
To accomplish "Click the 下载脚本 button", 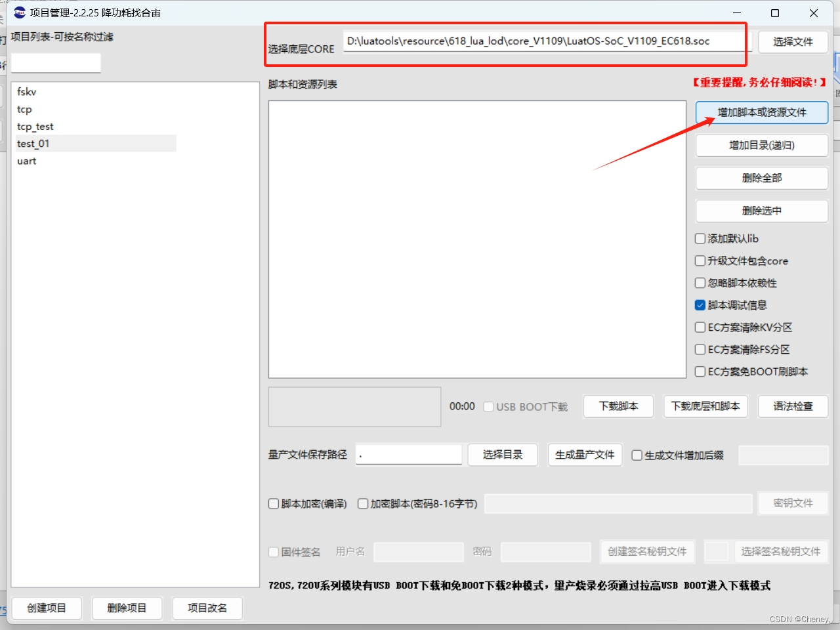I will point(618,406).
